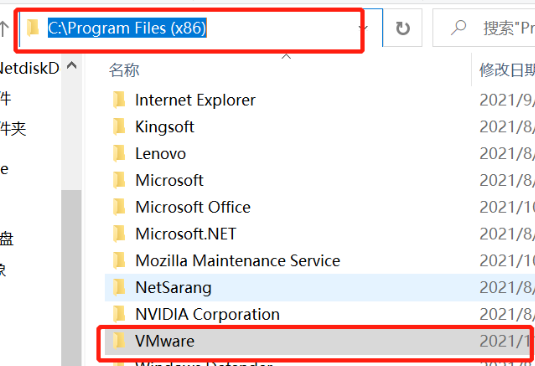Image resolution: width=535 pixels, height=366 pixels.
Task: Select the Microsoft Office folder name
Action: [x=193, y=207]
